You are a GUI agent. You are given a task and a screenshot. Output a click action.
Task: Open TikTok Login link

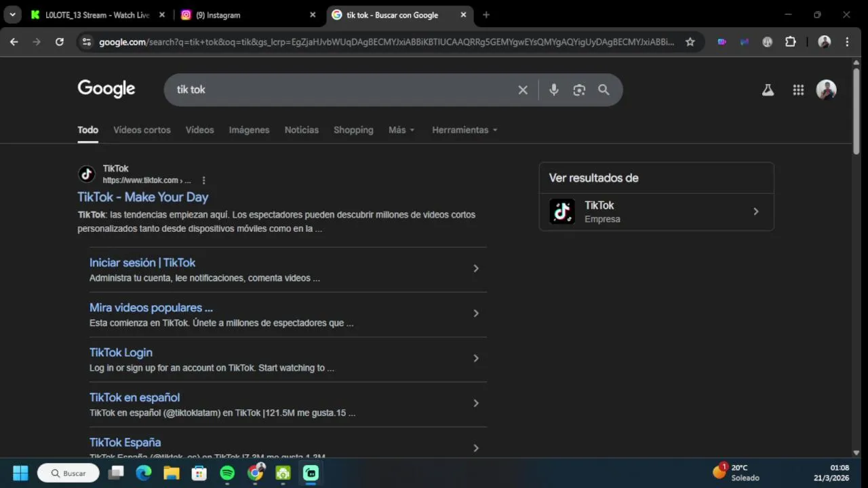(121, 352)
